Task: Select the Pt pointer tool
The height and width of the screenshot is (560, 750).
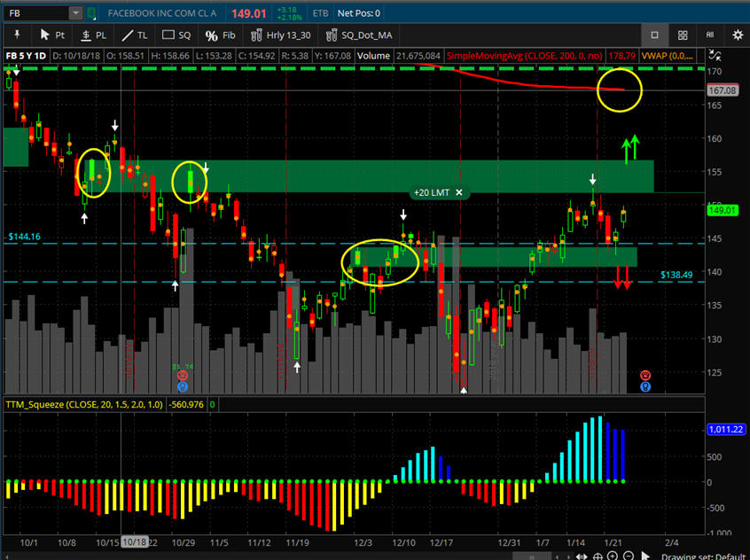Action: tap(52, 35)
